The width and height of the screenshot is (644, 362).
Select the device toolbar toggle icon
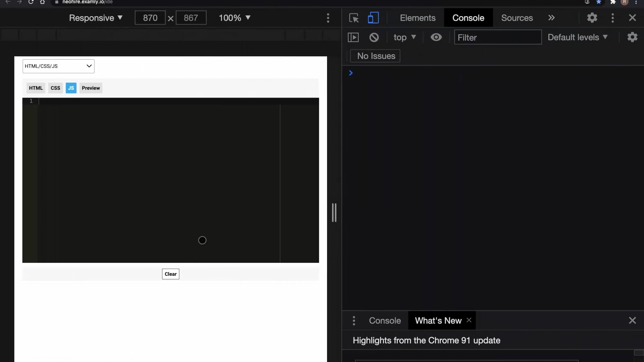click(x=373, y=18)
